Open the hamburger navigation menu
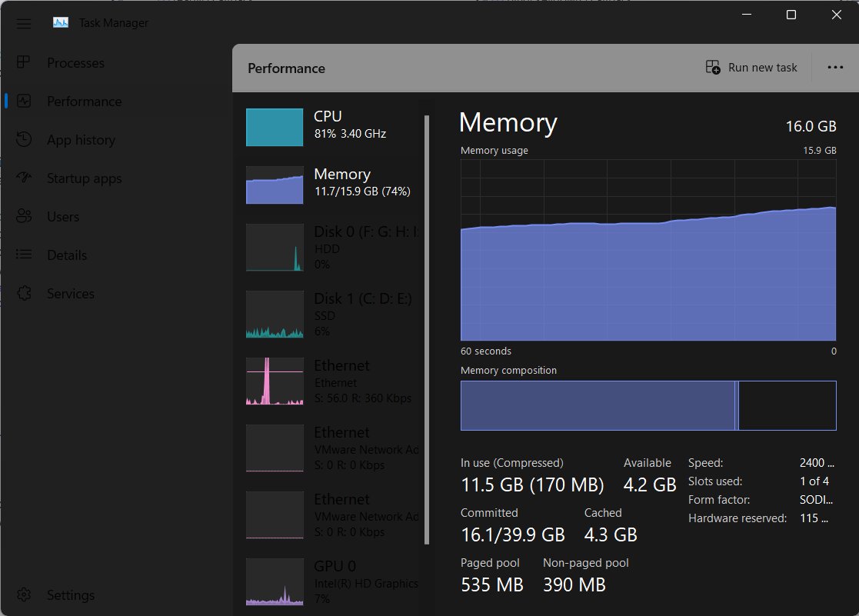Screen dimensions: 859x616 tap(24, 24)
